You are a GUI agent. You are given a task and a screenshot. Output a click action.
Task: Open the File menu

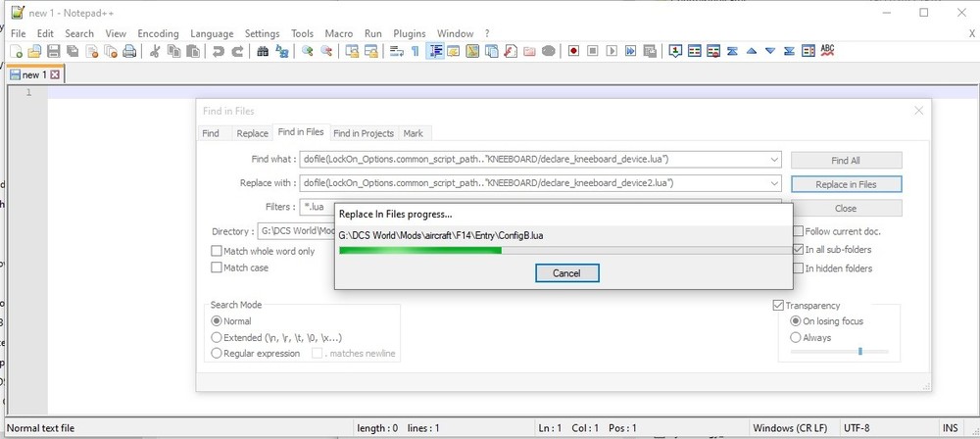18,33
